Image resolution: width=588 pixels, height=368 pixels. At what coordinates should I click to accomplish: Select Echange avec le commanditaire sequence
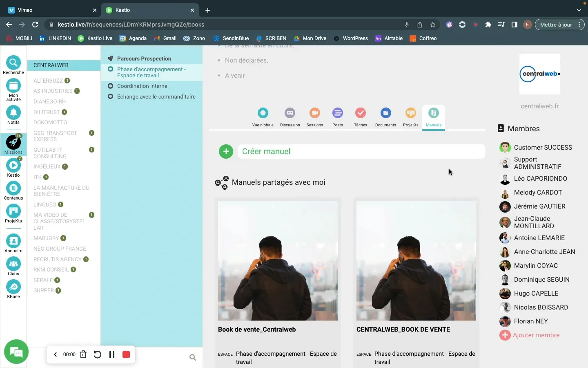[156, 96]
